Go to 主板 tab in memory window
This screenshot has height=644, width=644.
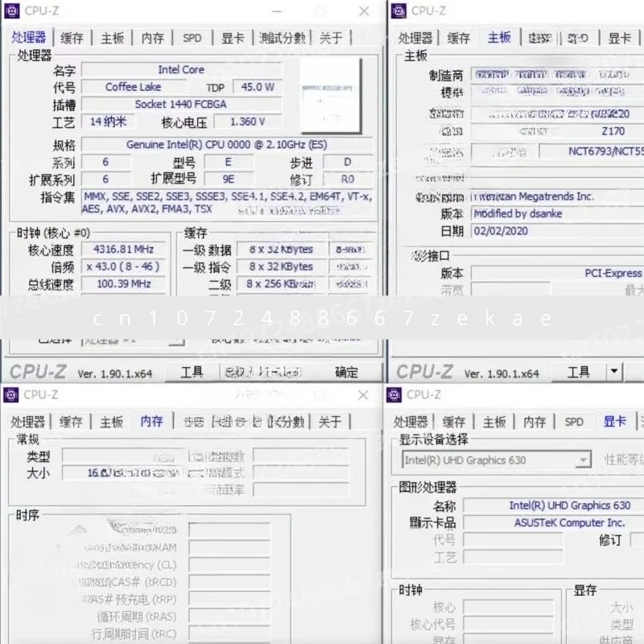click(x=111, y=422)
